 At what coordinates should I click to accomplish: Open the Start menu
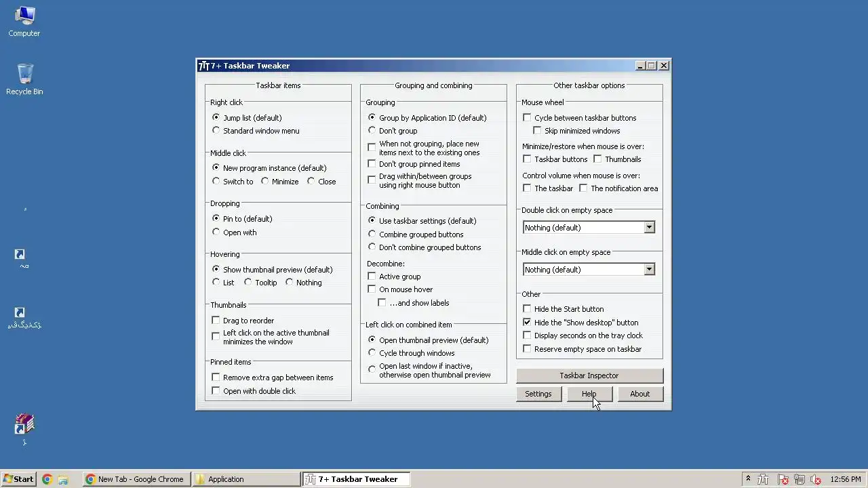[18, 479]
